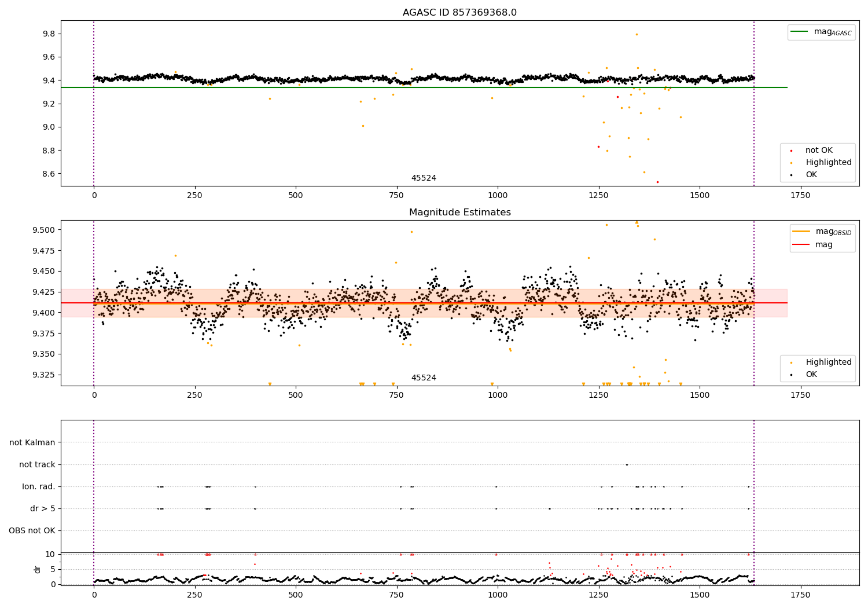Click the 'Ion. rad.' axis label
Viewport: 868px width, 608px height.
(39, 486)
